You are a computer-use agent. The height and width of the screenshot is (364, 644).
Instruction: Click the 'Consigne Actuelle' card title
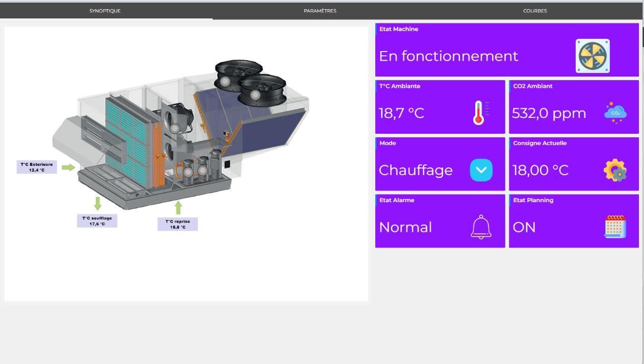coord(540,143)
